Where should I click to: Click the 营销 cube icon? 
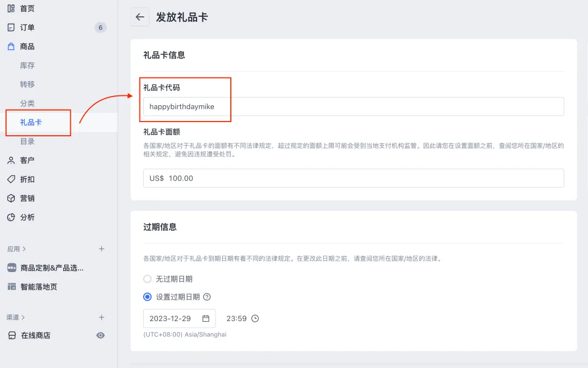click(11, 198)
